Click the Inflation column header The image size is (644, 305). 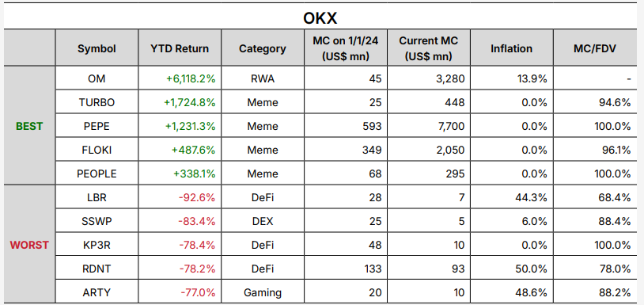(x=511, y=48)
